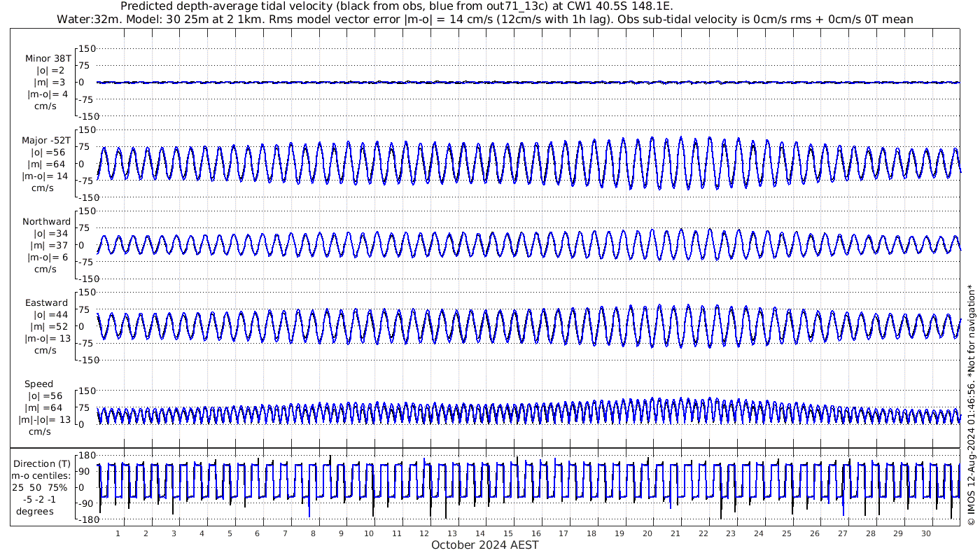Click day '13' on the date axis
The height and width of the screenshot is (560, 980).
pyautogui.click(x=452, y=533)
